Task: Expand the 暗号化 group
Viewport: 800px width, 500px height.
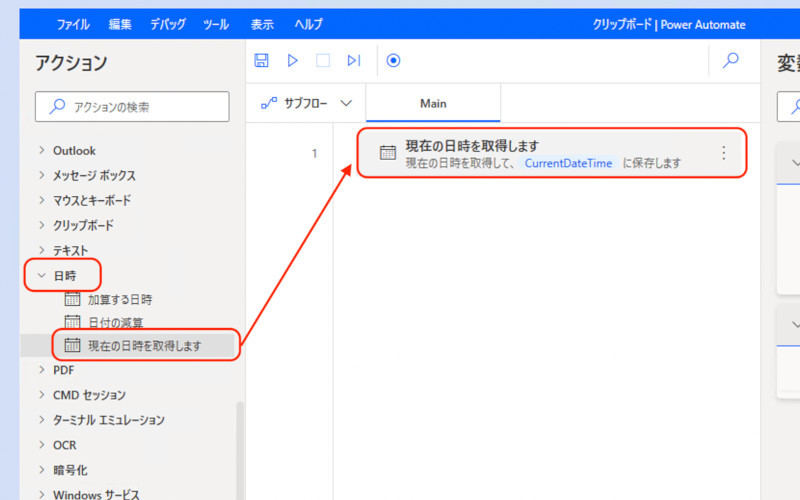Action: 42,470
